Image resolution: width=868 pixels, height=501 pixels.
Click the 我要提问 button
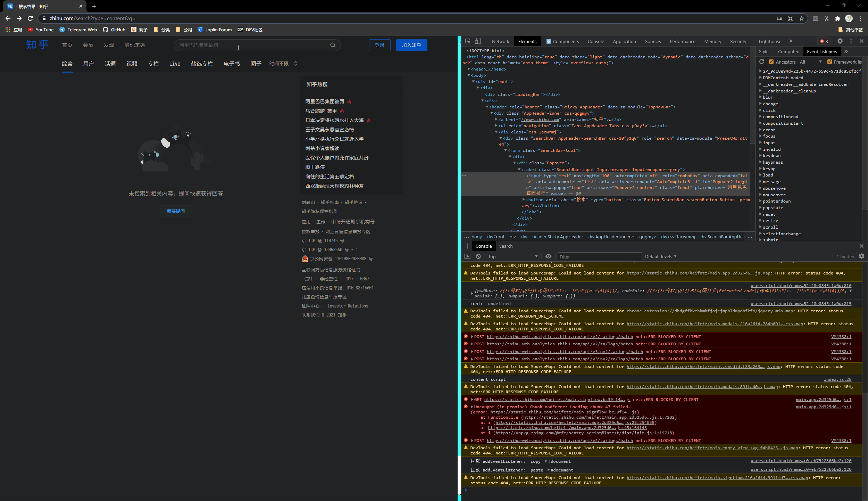coord(176,211)
